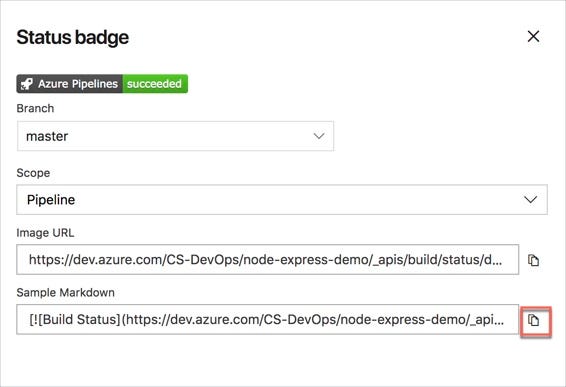Click the Sample Markdown label
The image size is (566, 387).
point(65,292)
